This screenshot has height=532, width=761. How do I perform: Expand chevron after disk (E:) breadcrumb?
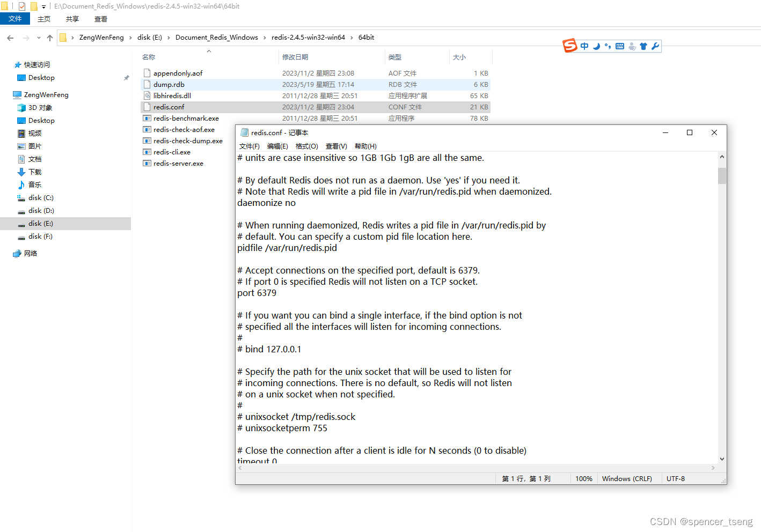point(169,38)
